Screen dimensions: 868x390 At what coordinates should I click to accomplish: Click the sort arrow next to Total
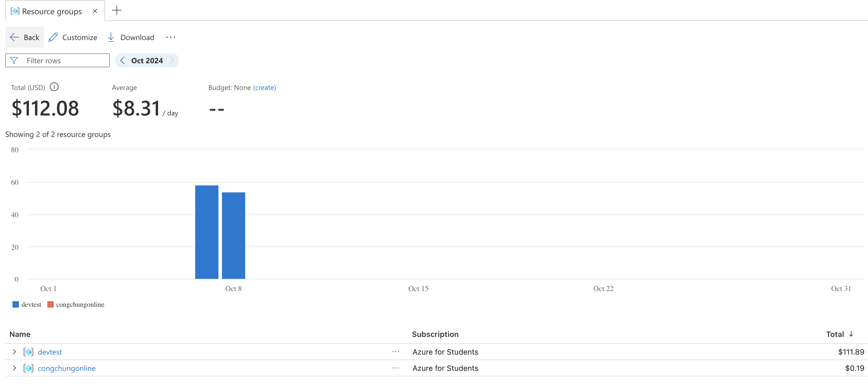click(851, 334)
